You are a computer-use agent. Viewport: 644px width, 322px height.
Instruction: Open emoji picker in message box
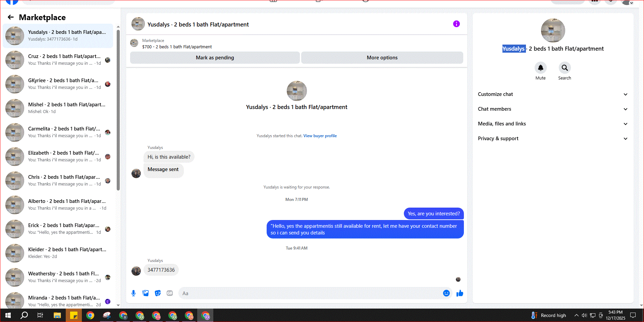(446, 293)
